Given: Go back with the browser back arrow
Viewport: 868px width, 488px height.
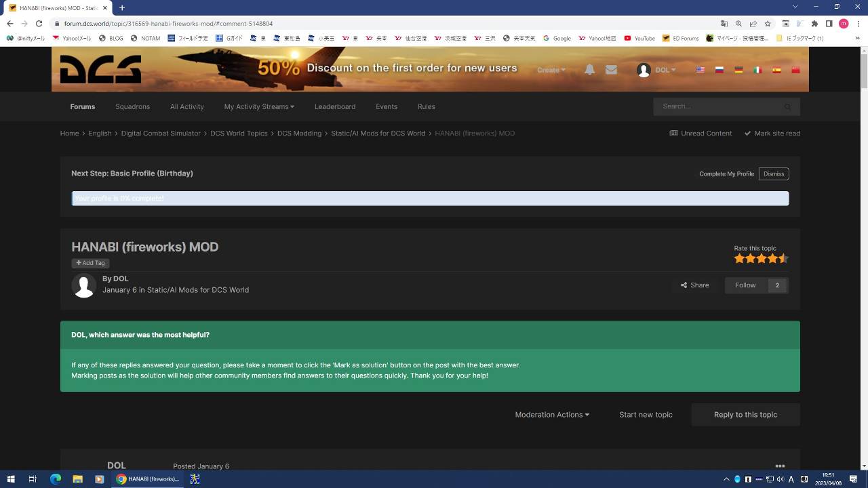Looking at the screenshot, I should coord(9,23).
